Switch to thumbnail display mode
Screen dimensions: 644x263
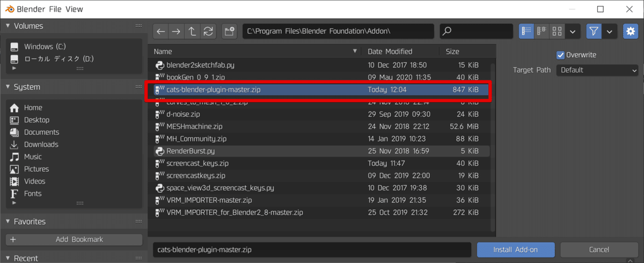tap(558, 32)
